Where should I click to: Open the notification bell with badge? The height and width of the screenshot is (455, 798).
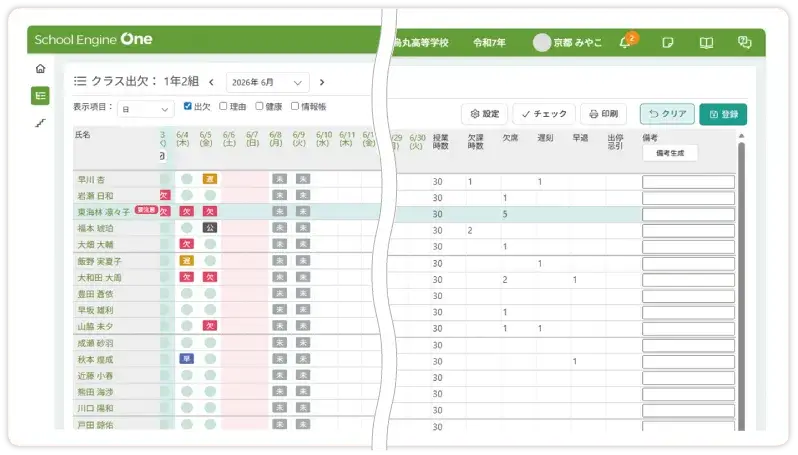click(x=626, y=42)
